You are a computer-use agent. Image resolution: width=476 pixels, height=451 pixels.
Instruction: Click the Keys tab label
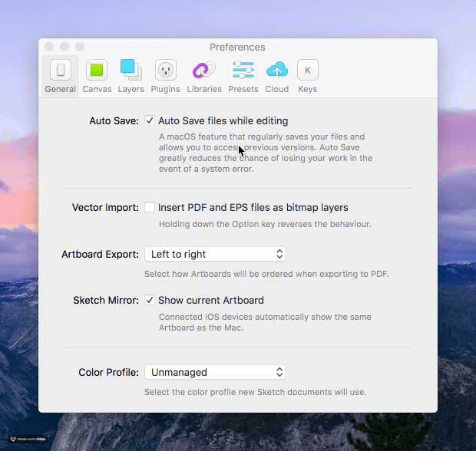[308, 89]
